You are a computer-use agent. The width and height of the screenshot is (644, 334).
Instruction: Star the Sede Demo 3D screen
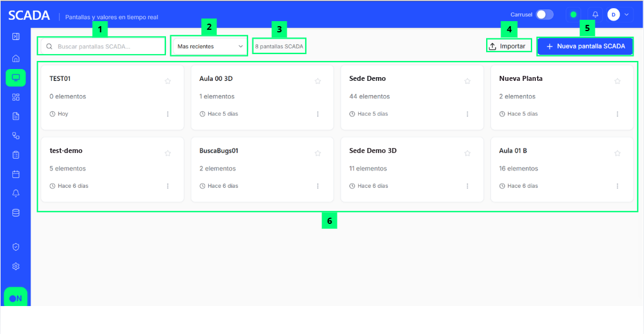pos(467,153)
